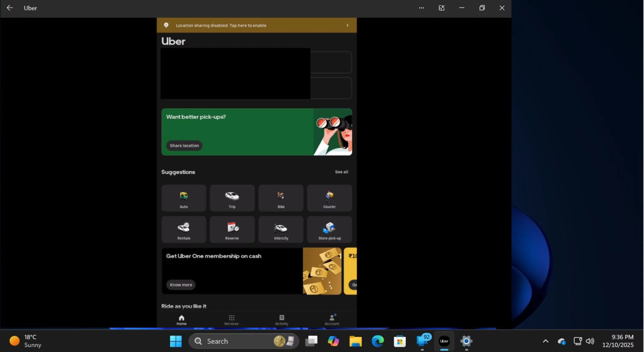Choose the Trip car suggestion
The image size is (644, 352).
232,198
